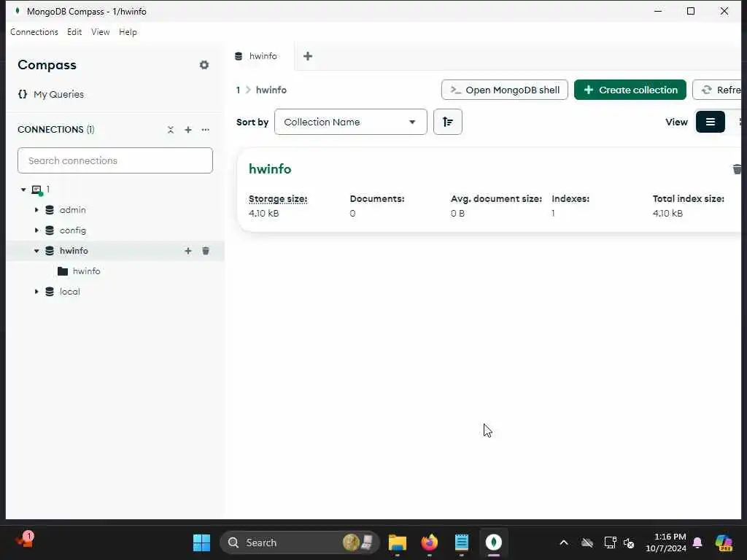Click hwinfo breadcrumb
This screenshot has width=747, height=560.
click(x=271, y=90)
